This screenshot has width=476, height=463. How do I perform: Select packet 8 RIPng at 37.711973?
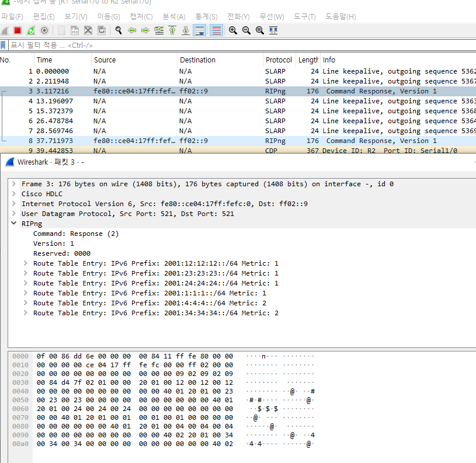coord(238,141)
